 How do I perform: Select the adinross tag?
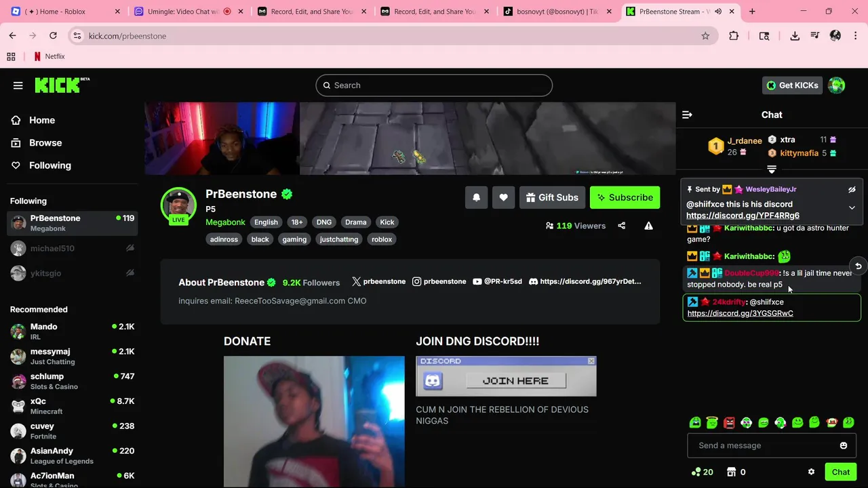(224, 239)
